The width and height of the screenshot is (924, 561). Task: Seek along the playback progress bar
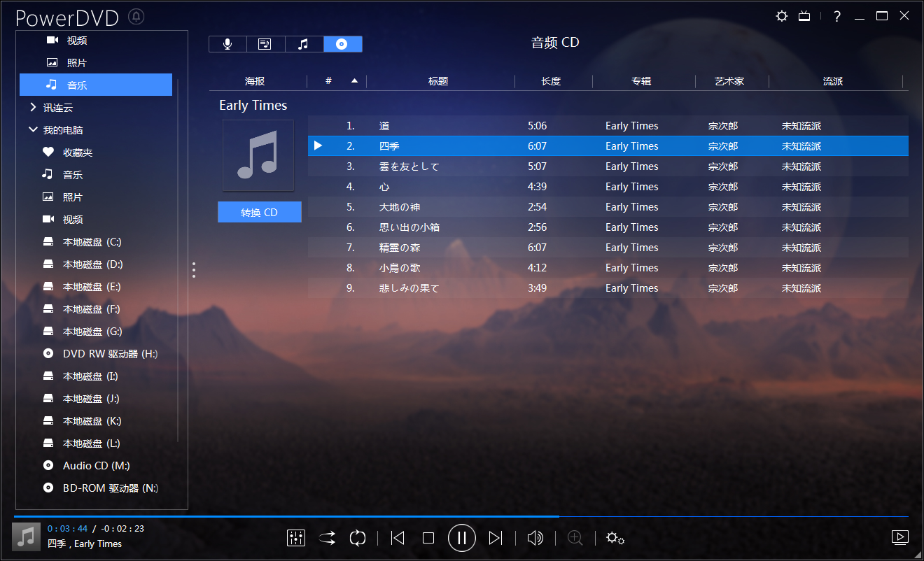[x=461, y=517]
